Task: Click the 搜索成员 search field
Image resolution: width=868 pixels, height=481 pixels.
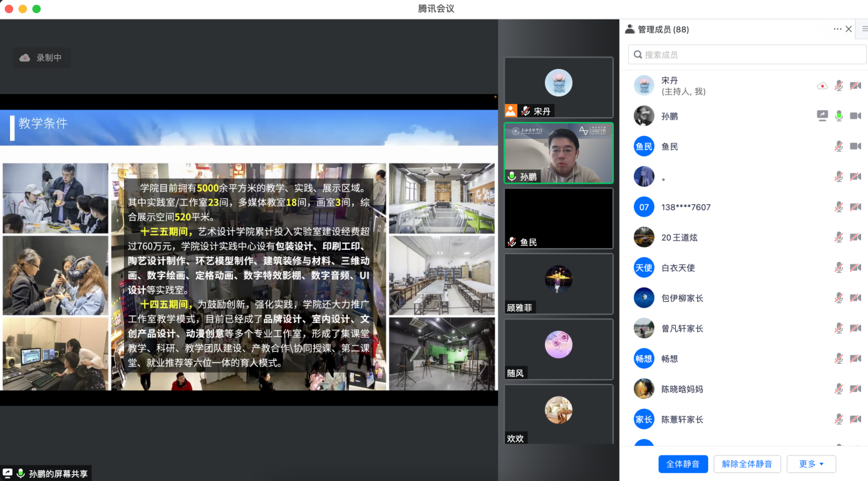Action: click(747, 54)
